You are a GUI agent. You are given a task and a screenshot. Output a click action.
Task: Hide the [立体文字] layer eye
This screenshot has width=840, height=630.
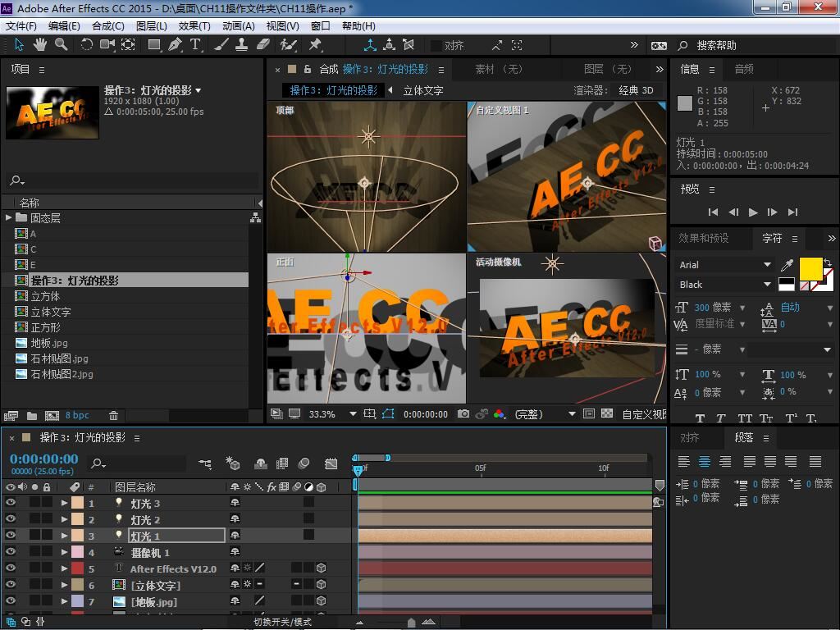coord(10,584)
